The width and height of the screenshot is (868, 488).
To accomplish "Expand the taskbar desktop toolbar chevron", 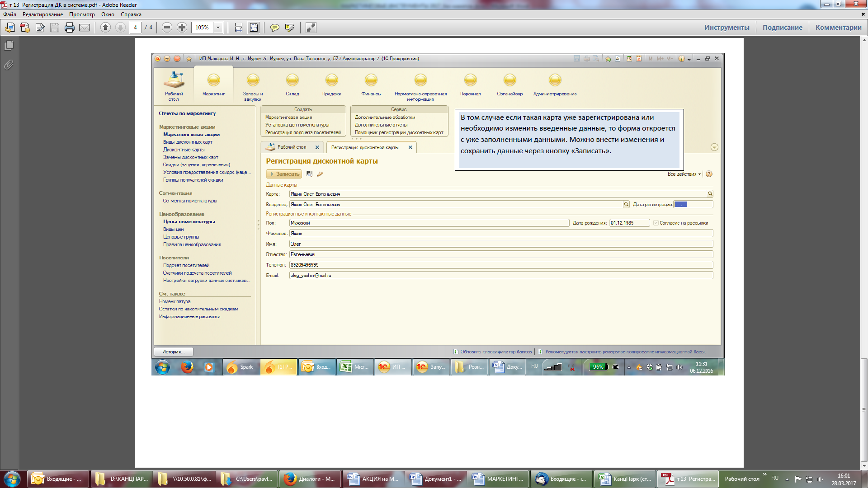I will coord(765,474).
